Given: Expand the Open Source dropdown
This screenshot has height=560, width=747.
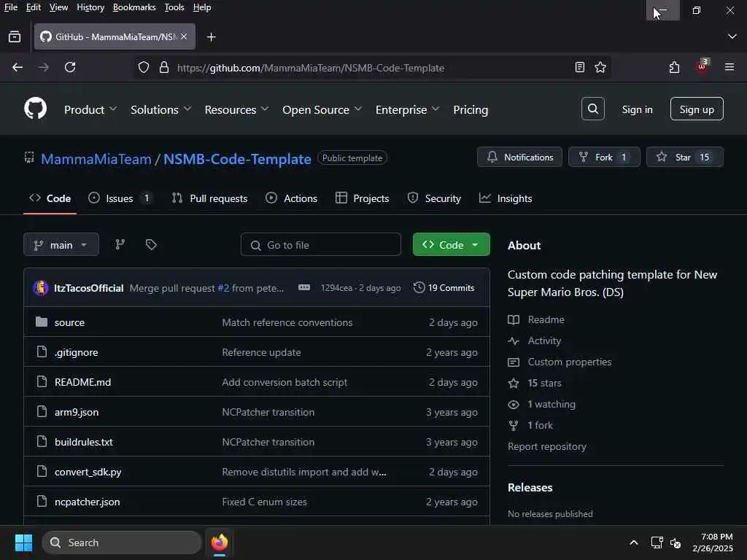Looking at the screenshot, I should tap(322, 109).
